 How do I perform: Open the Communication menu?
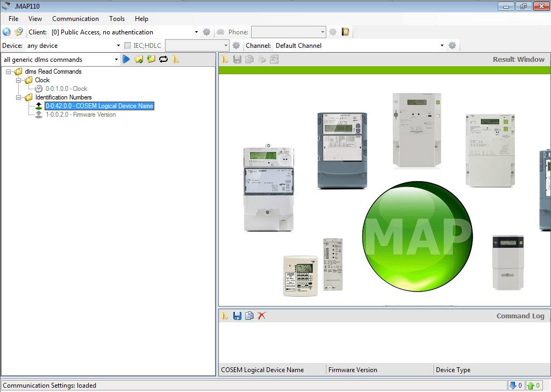click(x=75, y=19)
